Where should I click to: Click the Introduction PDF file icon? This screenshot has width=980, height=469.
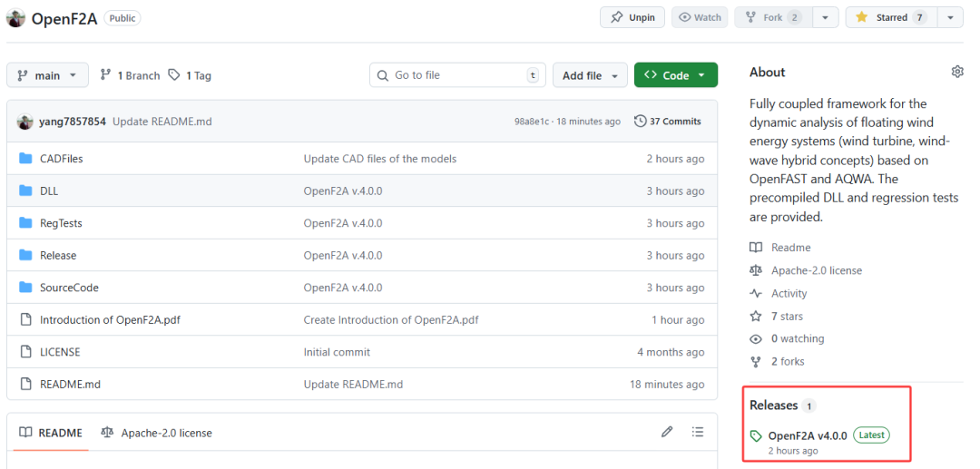[25, 319]
